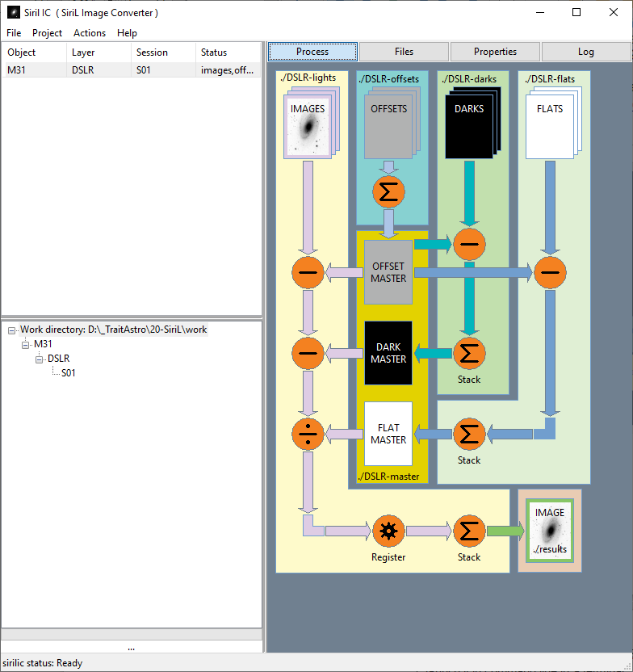Open the Project menu
Image resolution: width=633 pixels, height=672 pixels.
point(47,33)
